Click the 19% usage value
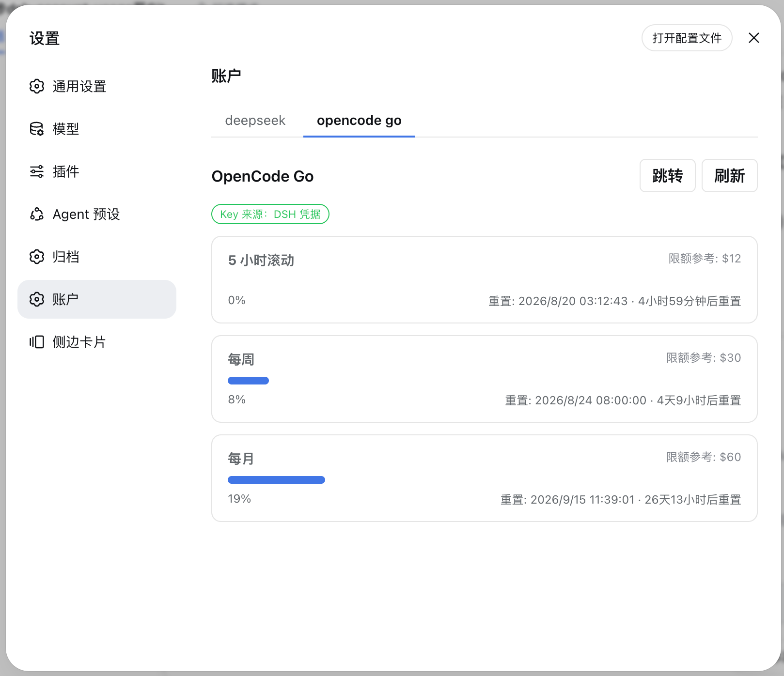 coord(239,499)
